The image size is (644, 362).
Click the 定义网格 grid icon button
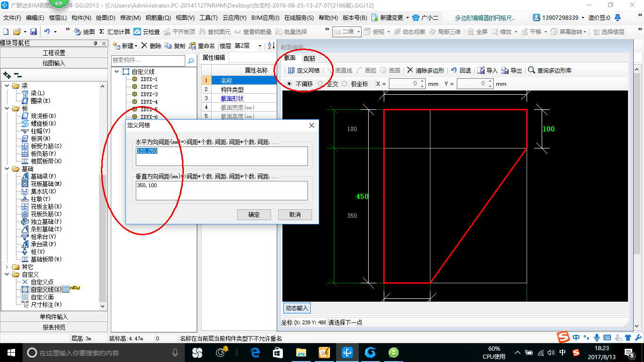(x=291, y=70)
